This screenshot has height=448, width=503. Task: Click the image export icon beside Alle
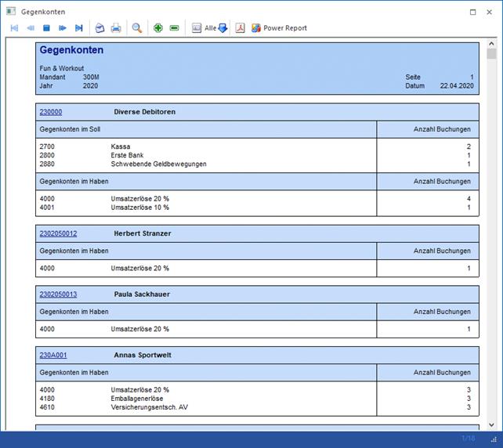point(196,28)
